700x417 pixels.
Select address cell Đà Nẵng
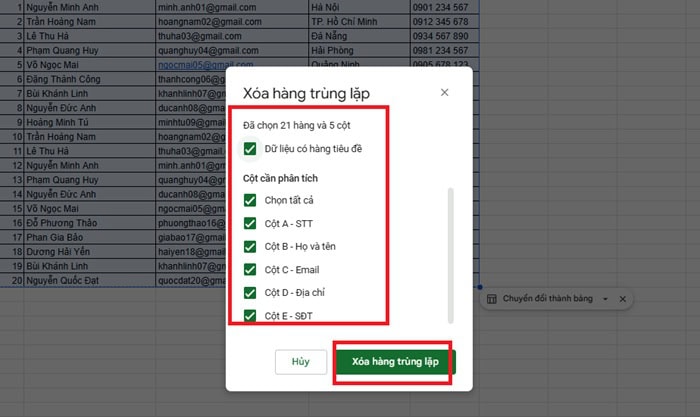[359, 36]
